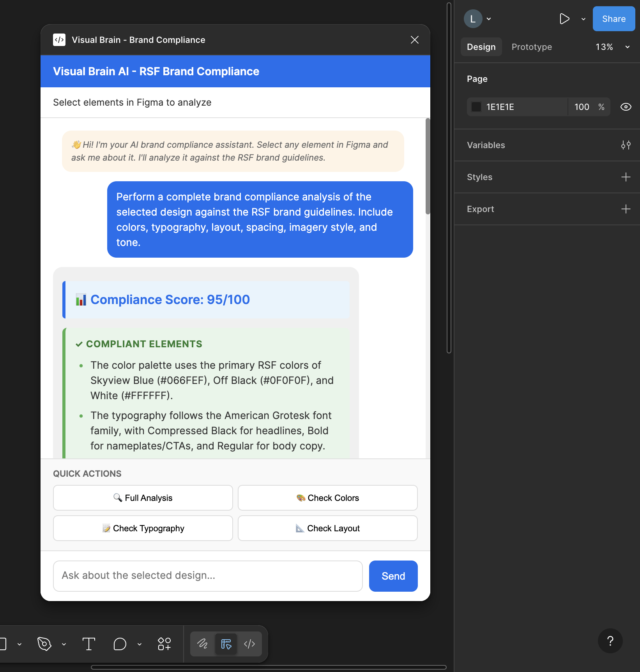Click the Skyview Blue color palette bullet
This screenshot has width=640, height=672.
point(212,380)
